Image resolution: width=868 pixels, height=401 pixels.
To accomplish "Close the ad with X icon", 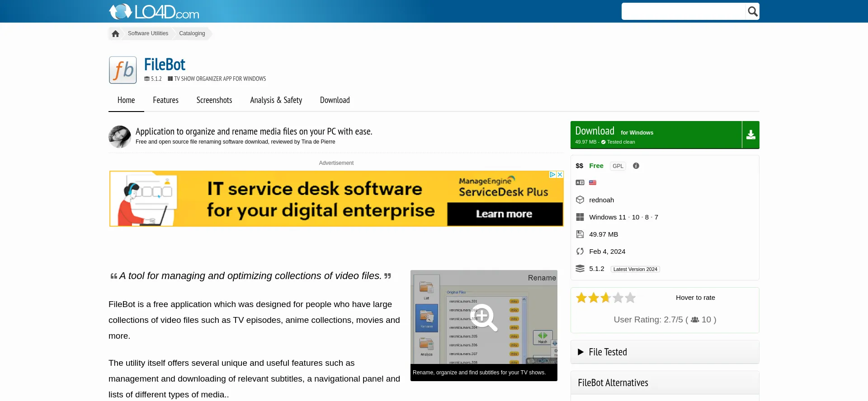I will (560, 175).
